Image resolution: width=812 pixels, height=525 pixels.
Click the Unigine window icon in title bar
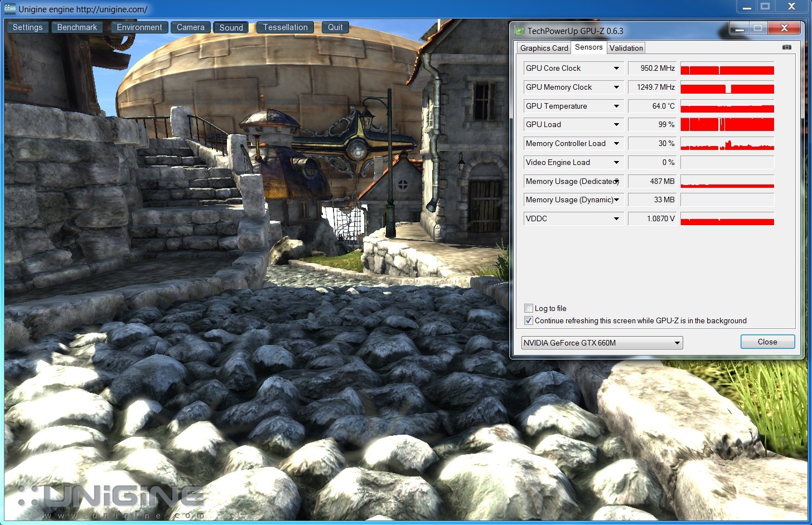[10, 9]
